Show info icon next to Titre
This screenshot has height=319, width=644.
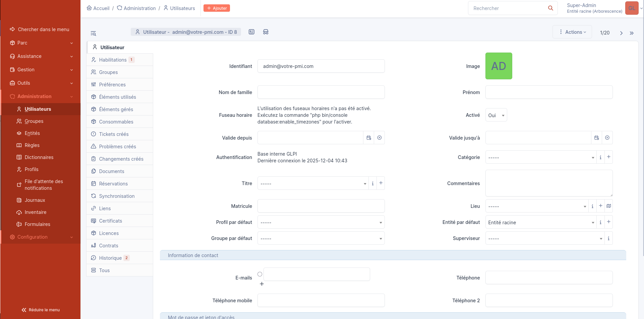click(372, 183)
